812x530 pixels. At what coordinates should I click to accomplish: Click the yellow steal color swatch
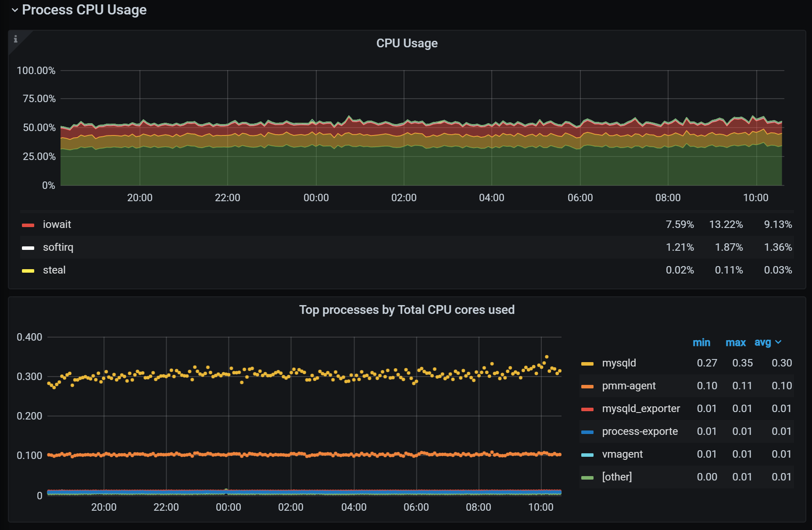point(28,270)
